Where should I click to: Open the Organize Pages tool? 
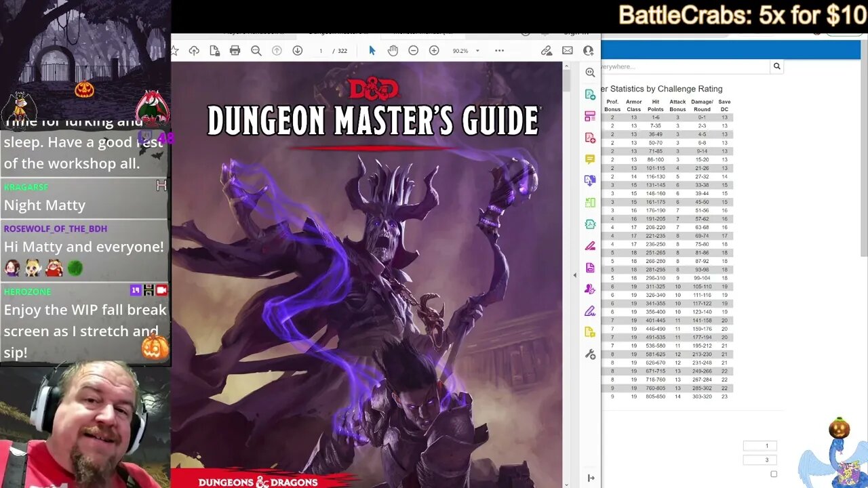pos(590,116)
